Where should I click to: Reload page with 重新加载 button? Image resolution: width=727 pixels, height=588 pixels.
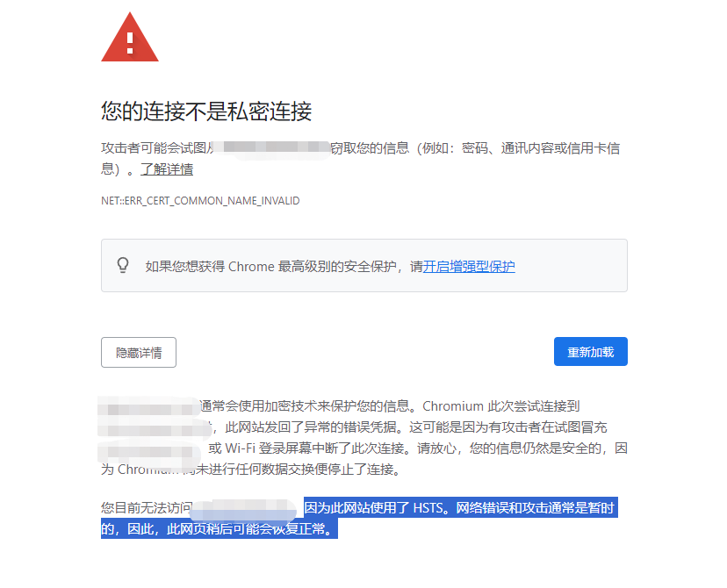(x=591, y=352)
